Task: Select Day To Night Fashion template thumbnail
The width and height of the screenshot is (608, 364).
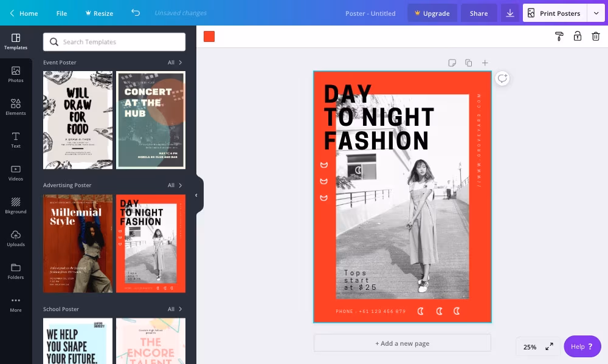Action: click(x=151, y=244)
